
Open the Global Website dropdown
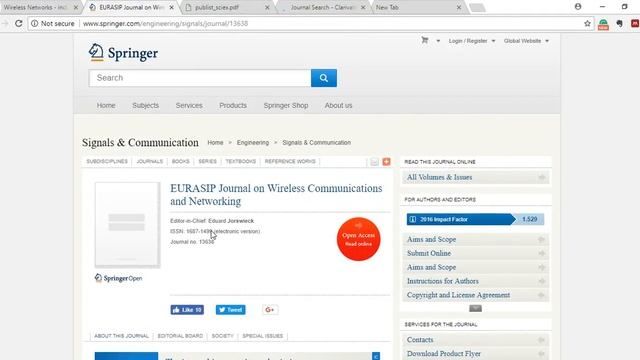pyautogui.click(x=526, y=41)
